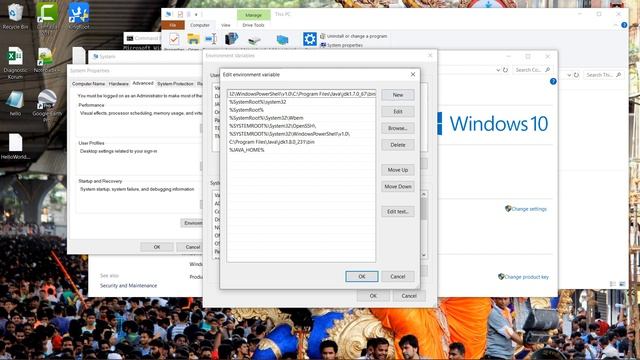Screen dimensions: 640x360
Task: Select the Computer ribbon tab
Action: point(200,25)
